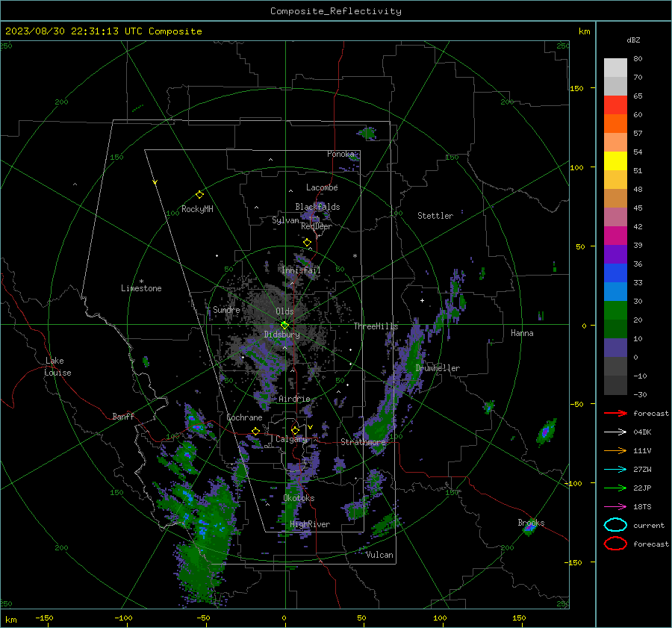
Task: Click the Hanna city label
Action: [522, 333]
